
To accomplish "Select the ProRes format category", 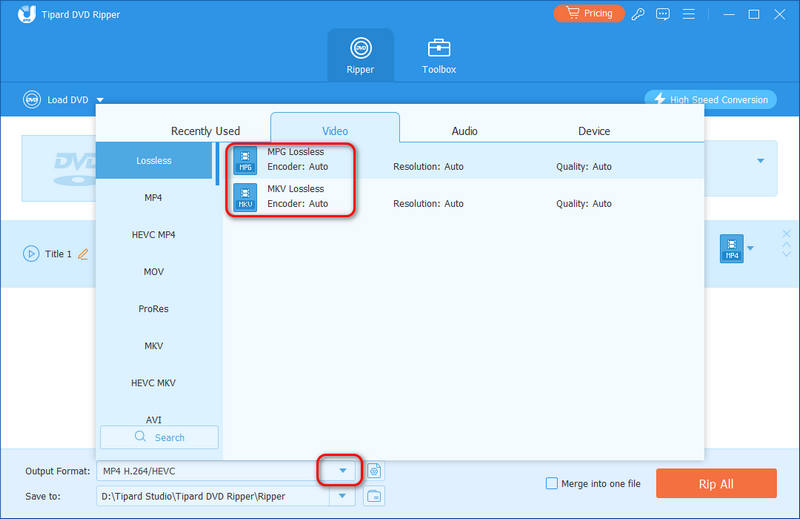I will tap(153, 309).
